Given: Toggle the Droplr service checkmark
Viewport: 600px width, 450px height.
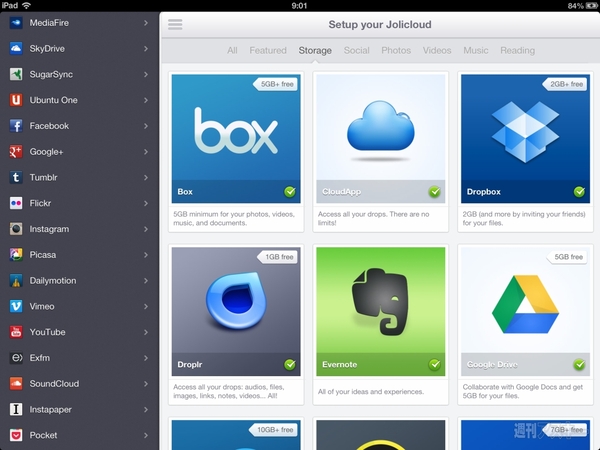Looking at the screenshot, I should pos(290,364).
